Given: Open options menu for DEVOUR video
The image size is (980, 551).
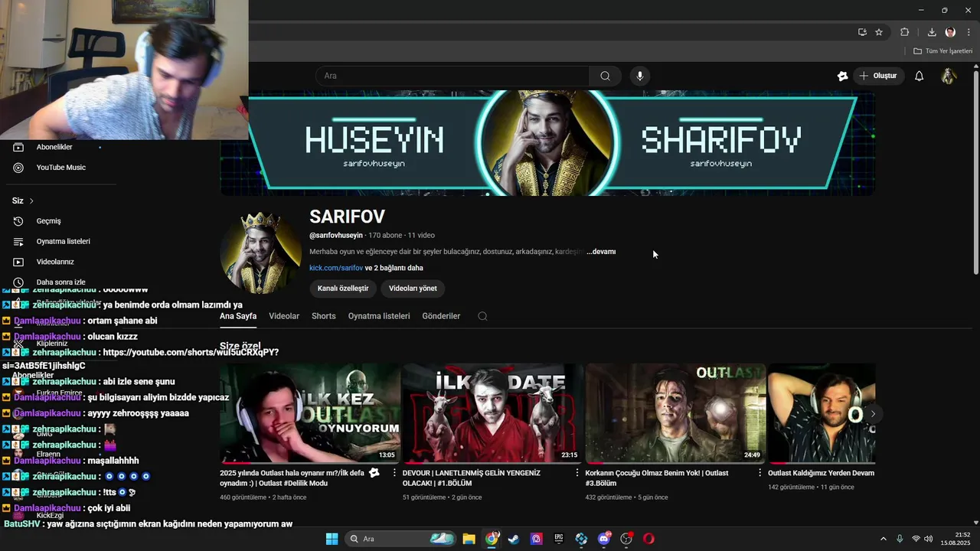Looking at the screenshot, I should pos(577,473).
